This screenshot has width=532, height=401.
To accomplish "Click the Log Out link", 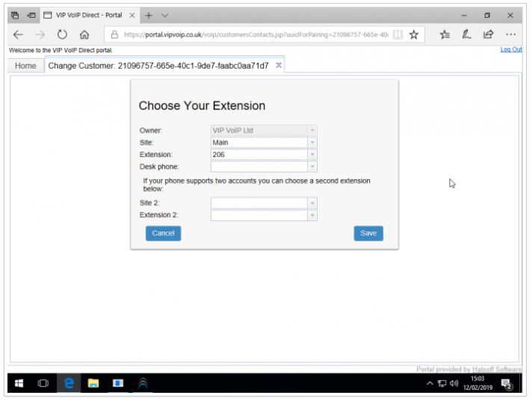I will point(511,49).
